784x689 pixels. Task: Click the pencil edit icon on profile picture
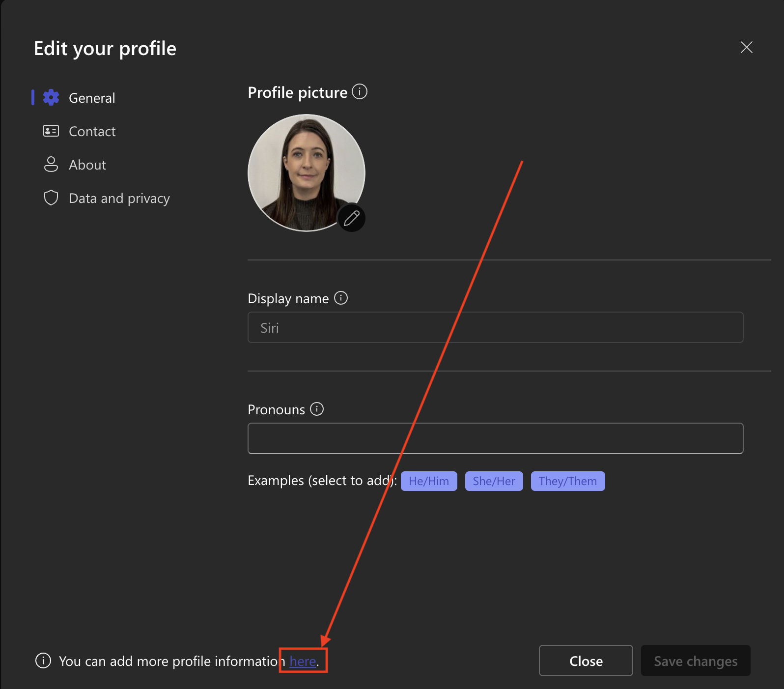click(351, 218)
